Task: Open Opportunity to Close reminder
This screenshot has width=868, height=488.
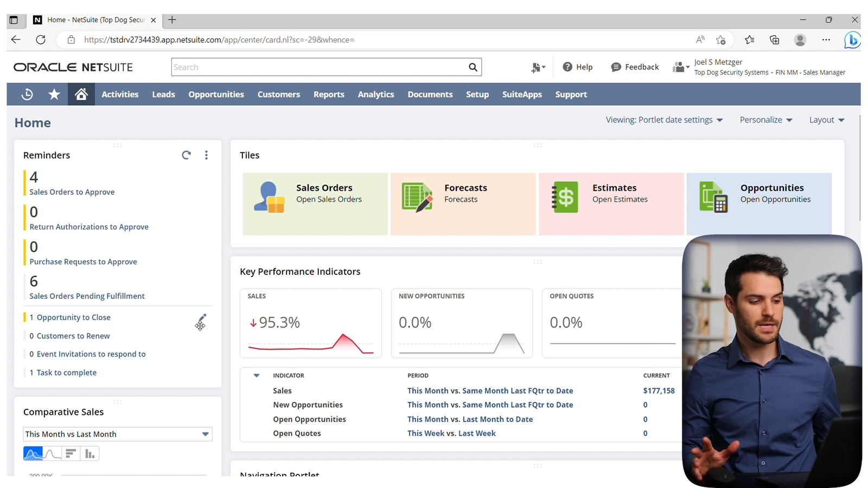Action: (x=74, y=317)
